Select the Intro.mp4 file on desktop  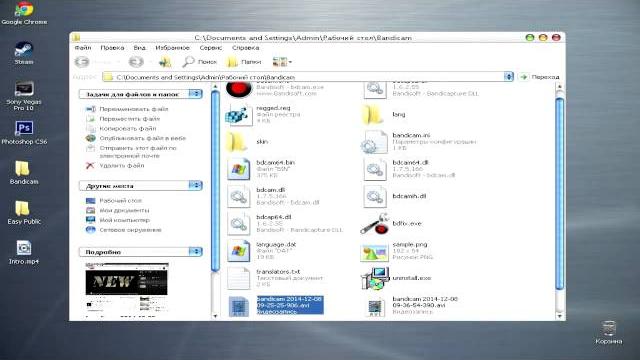click(24, 252)
